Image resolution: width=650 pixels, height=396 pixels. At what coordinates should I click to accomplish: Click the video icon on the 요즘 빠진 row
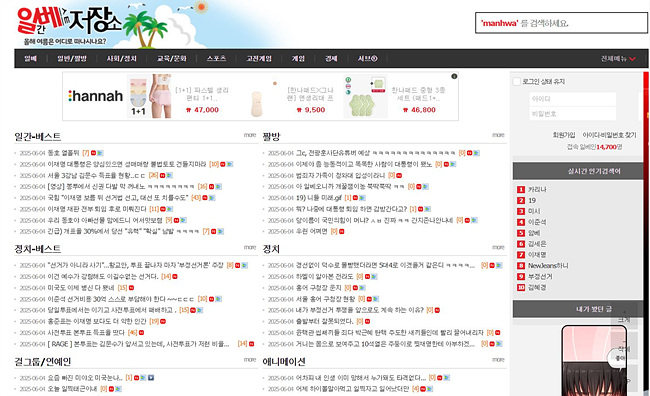click(151, 378)
